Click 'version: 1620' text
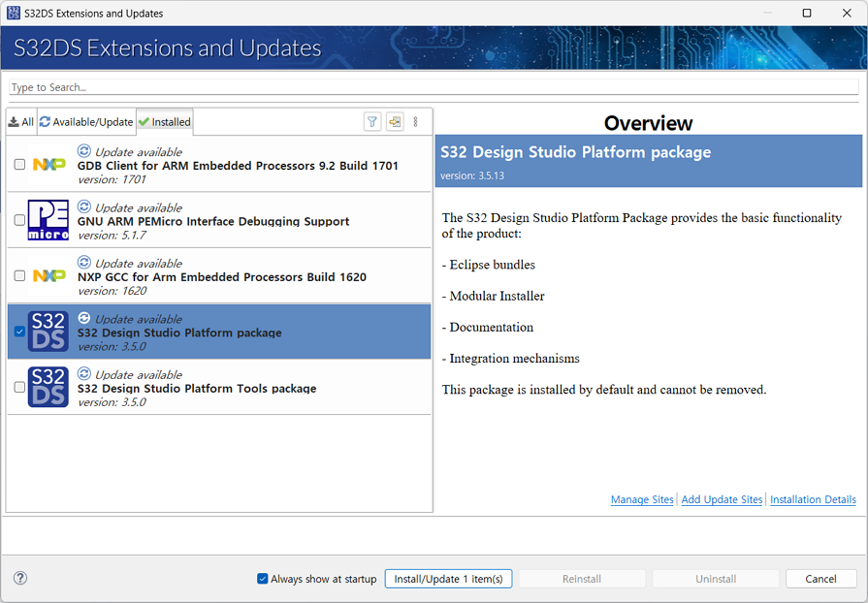 [x=112, y=291]
